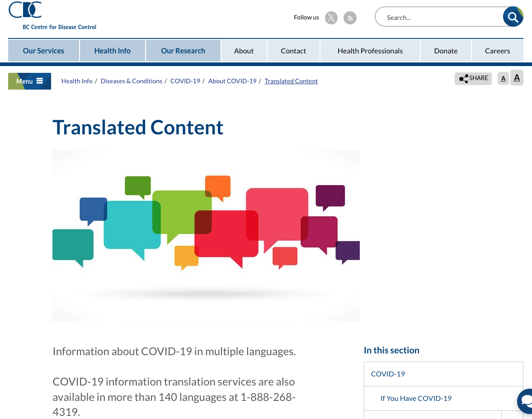Increase text size with large A
Screen dimensions: 532x419
[x=517, y=78]
